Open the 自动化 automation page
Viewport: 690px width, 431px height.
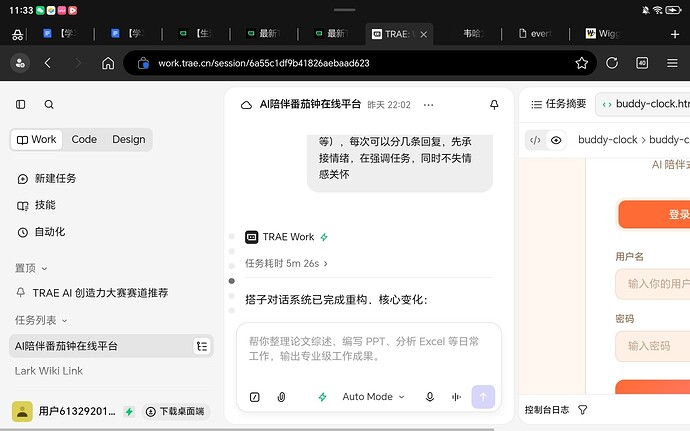(41, 232)
